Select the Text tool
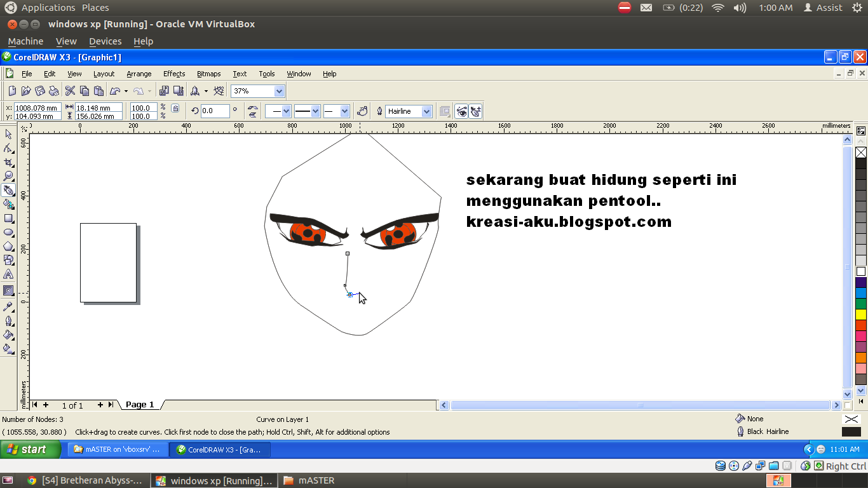Image resolution: width=868 pixels, height=488 pixels. coord(8,274)
